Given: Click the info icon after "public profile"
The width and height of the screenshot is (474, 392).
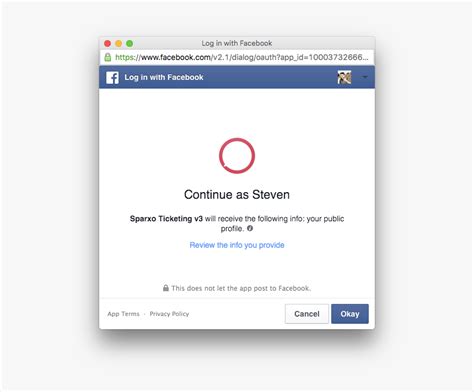Looking at the screenshot, I should 250,228.
